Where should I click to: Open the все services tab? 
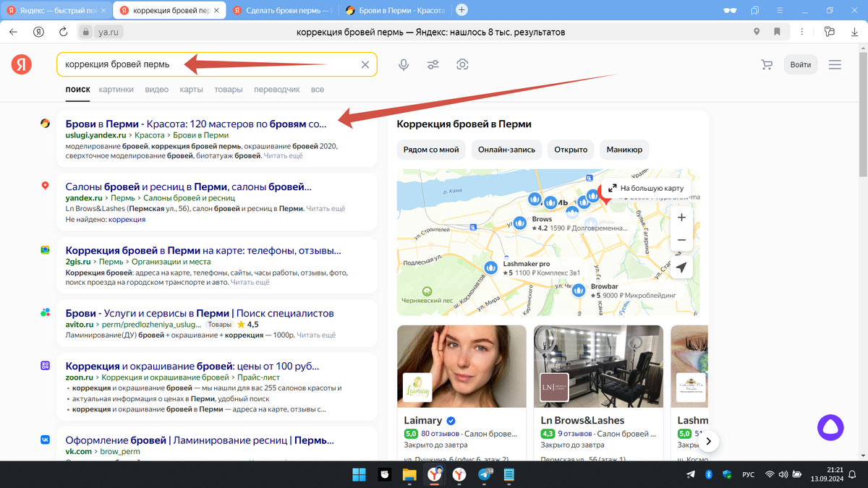click(x=318, y=90)
